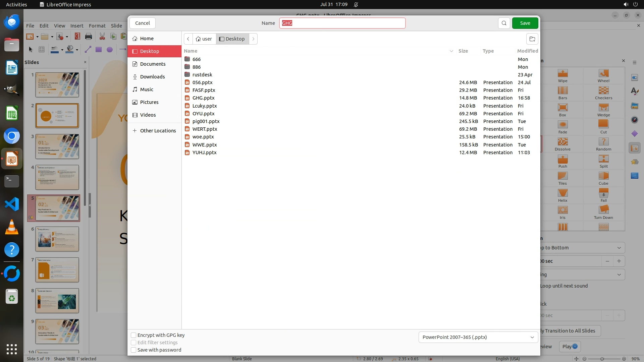
Task: Toggle Edit filter settings checkbox
Action: pos(133,343)
